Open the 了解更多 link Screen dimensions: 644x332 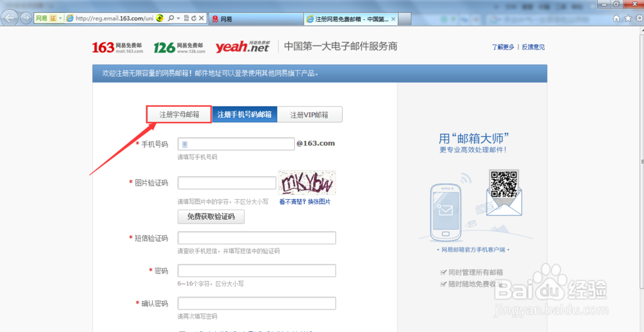click(x=503, y=47)
